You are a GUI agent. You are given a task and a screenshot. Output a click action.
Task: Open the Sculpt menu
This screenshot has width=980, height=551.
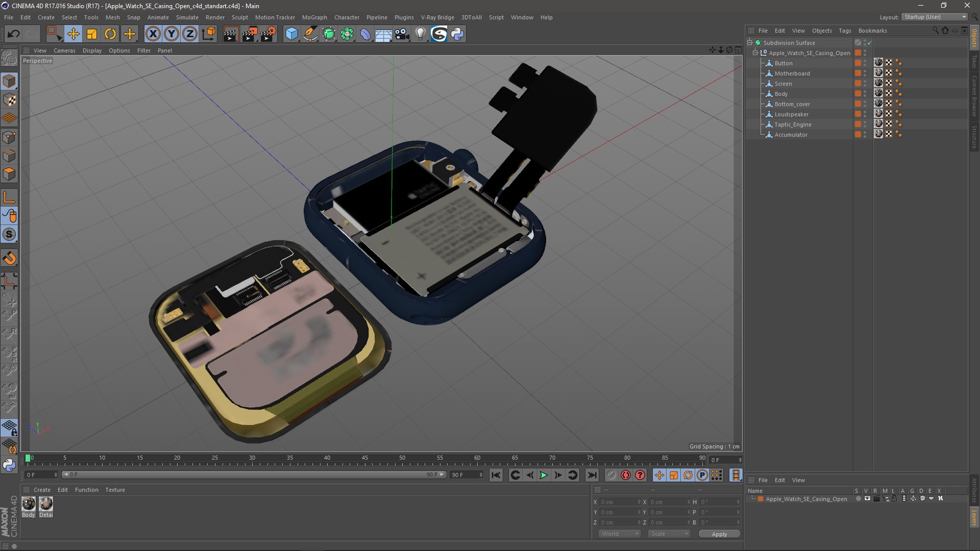coord(239,17)
